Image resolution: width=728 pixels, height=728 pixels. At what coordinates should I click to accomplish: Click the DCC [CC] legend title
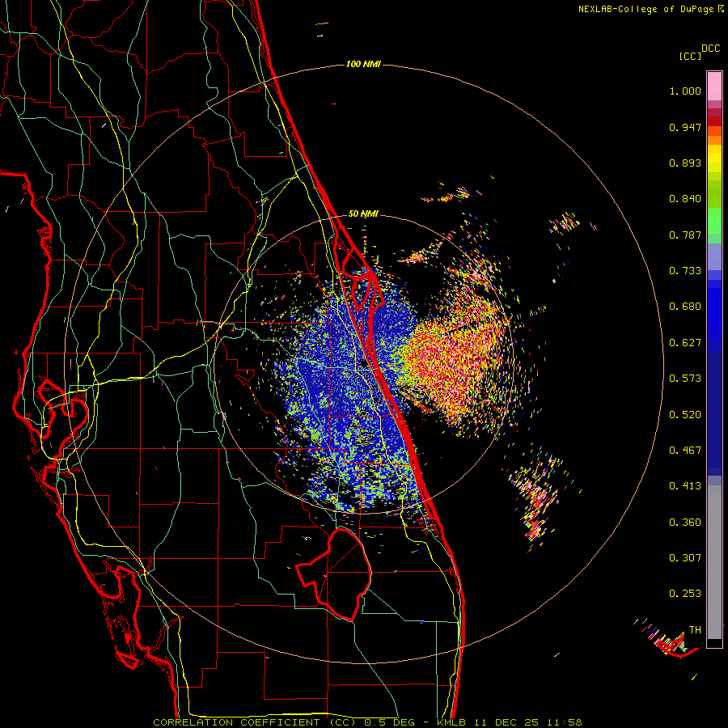[699, 52]
